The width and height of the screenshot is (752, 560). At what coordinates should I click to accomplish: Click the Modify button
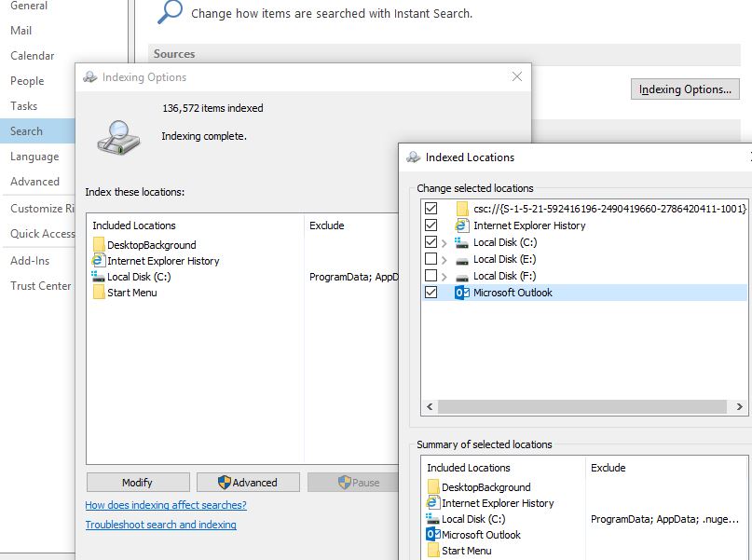point(137,483)
